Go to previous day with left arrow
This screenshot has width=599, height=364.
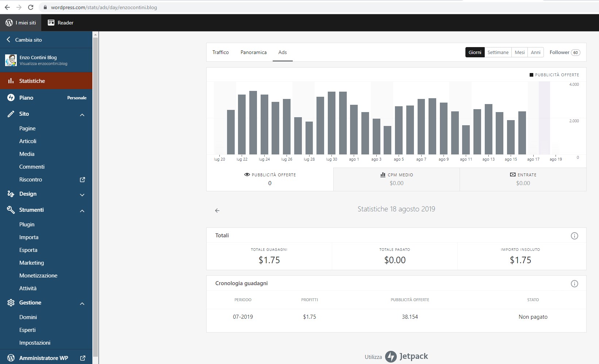[x=217, y=211]
